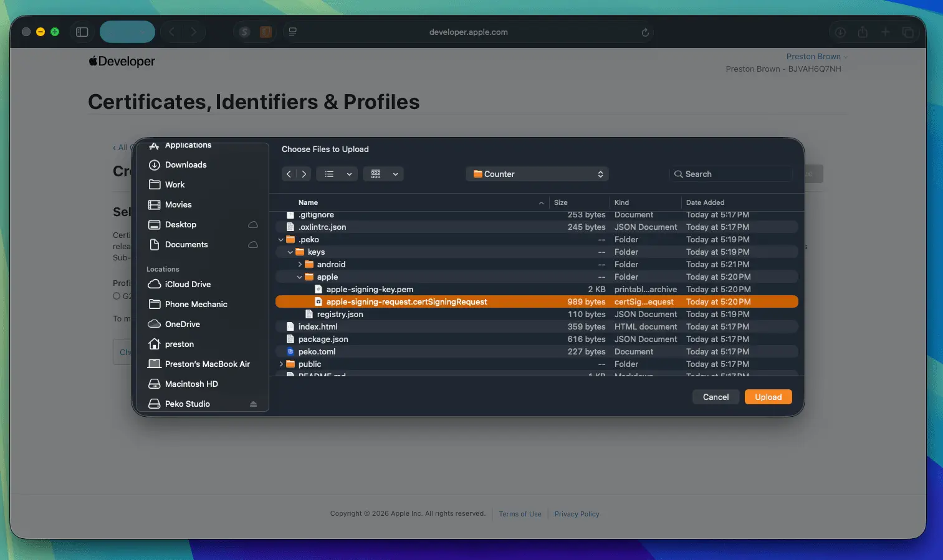Click the grid grouping icon in the dialog
The height and width of the screenshot is (560, 943).
click(x=376, y=174)
